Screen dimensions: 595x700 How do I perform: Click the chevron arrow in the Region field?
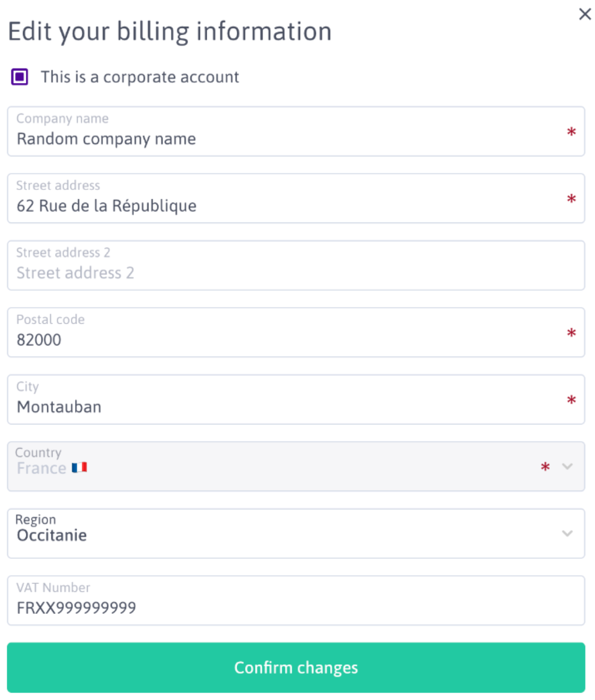tap(567, 534)
